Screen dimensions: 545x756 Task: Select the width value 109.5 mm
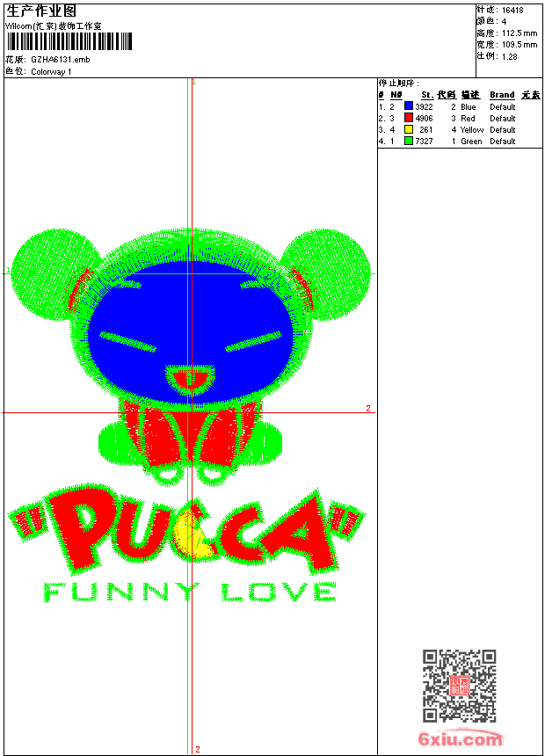click(x=520, y=45)
